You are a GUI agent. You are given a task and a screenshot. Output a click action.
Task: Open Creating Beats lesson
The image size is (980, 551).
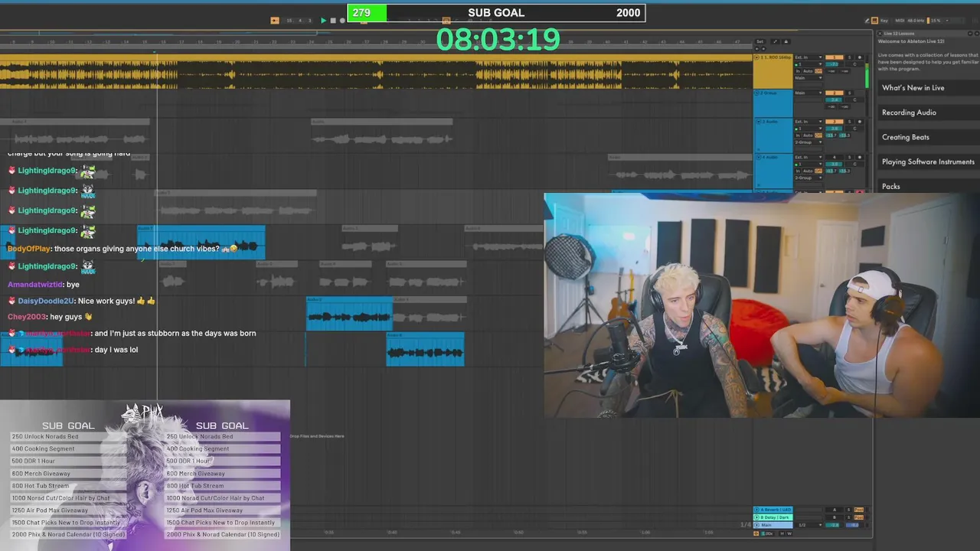click(x=906, y=137)
